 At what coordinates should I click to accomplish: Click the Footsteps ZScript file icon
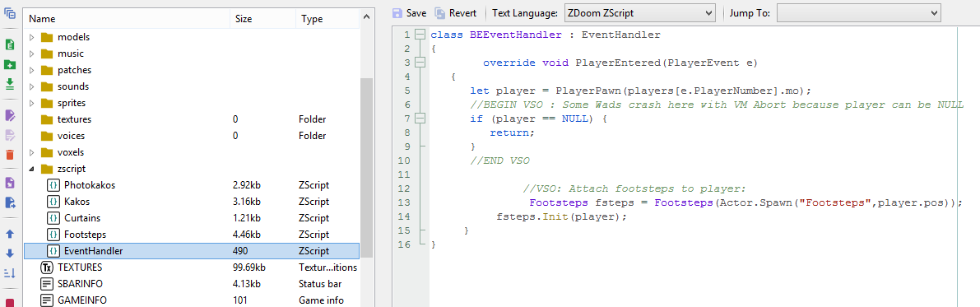click(x=53, y=235)
